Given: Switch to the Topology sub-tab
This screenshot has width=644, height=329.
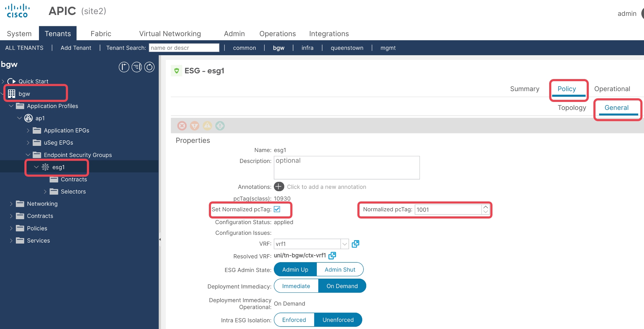Looking at the screenshot, I should tap(572, 107).
